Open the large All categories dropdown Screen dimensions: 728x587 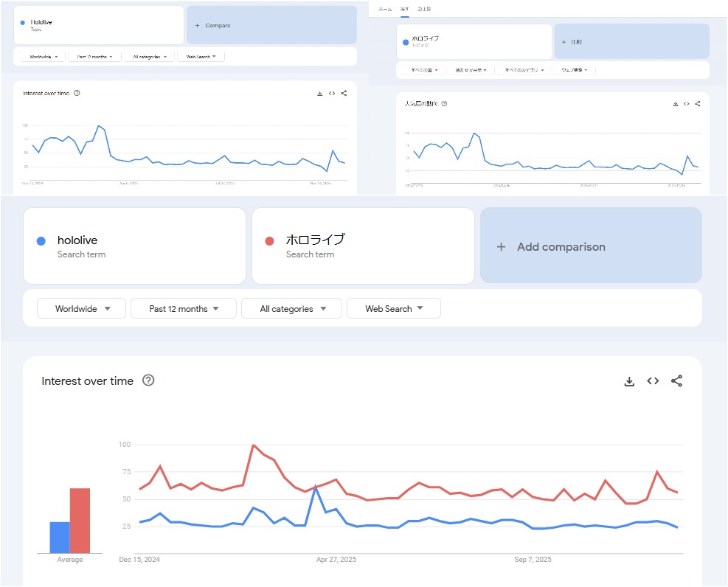tap(291, 308)
